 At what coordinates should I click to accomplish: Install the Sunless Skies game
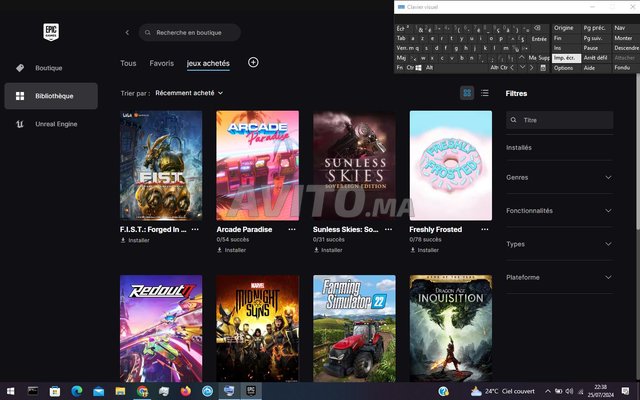(x=331, y=250)
